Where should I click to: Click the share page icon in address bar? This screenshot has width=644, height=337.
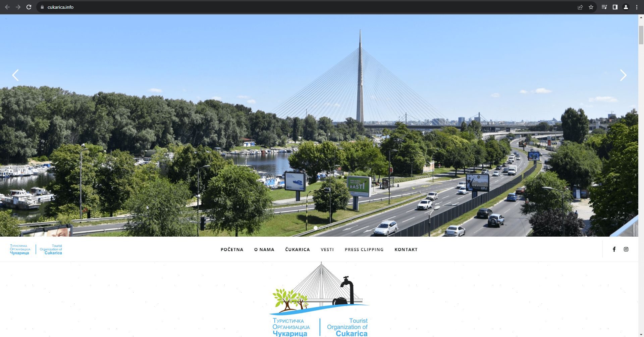tap(580, 7)
